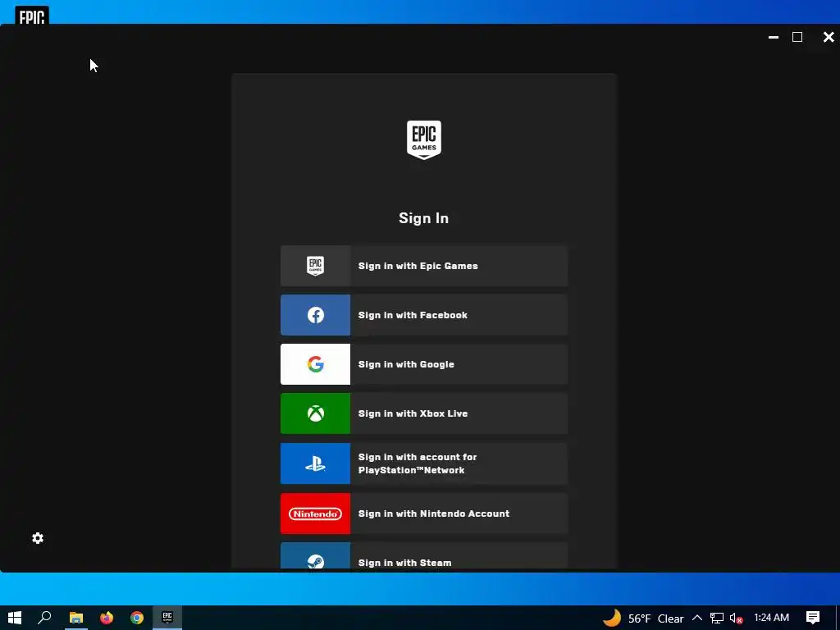Viewport: 840px width, 630px height.
Task: Click the Facebook logo icon
Action: tap(316, 315)
